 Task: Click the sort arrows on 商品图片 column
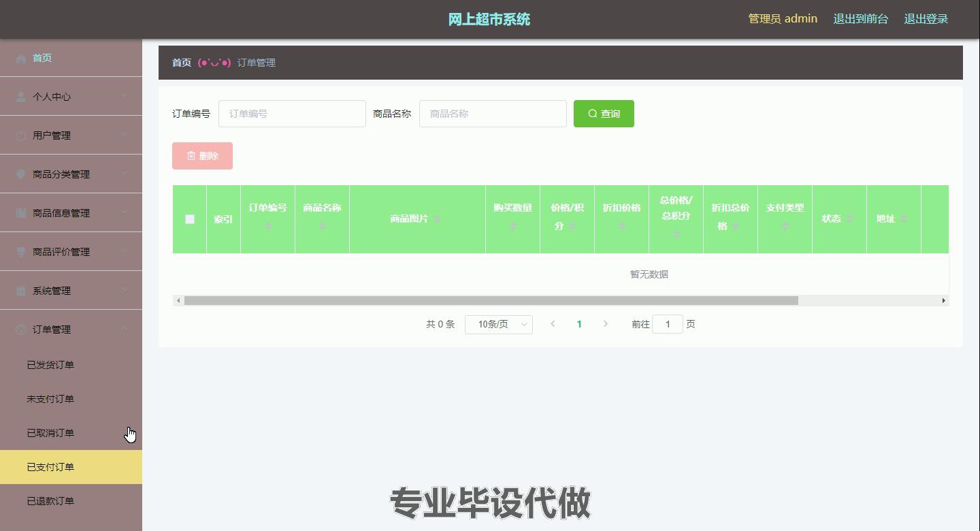437,219
